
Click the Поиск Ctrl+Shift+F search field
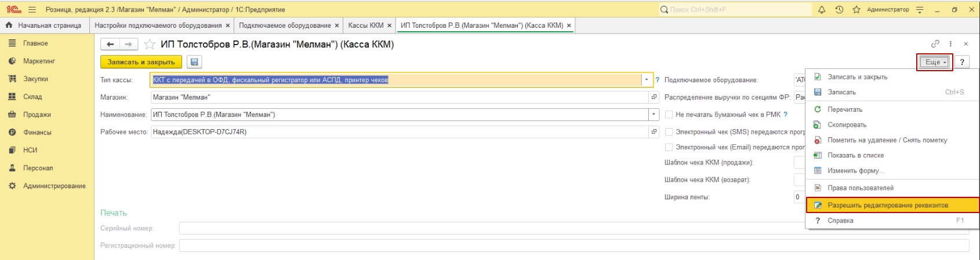tap(735, 9)
